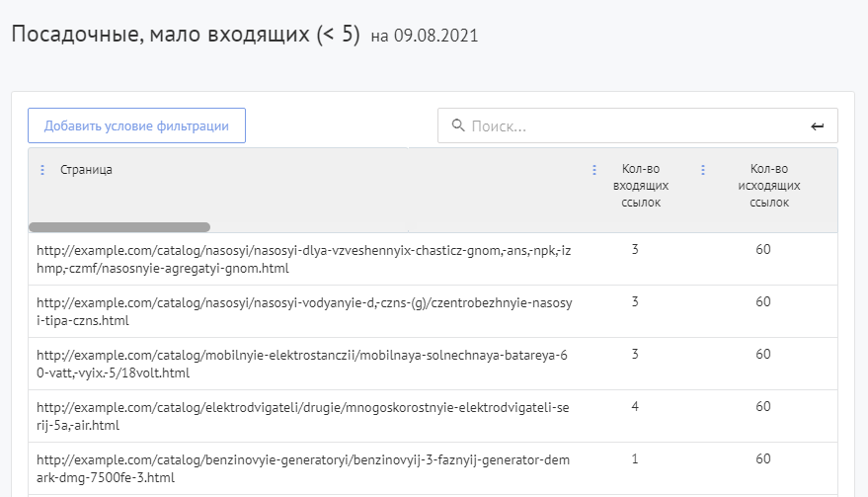The image size is (868, 497).
Task: Click the horizontal scrollbar under Страница header
Action: coord(119,227)
